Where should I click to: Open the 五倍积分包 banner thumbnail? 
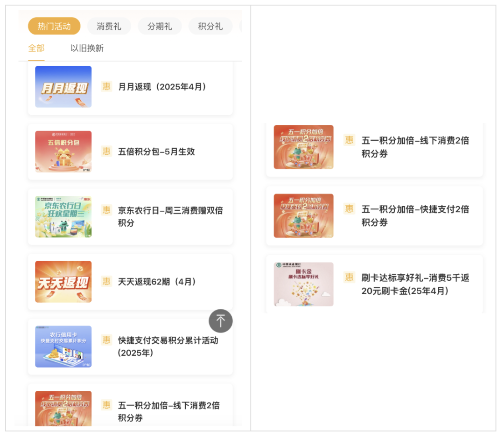tap(63, 152)
